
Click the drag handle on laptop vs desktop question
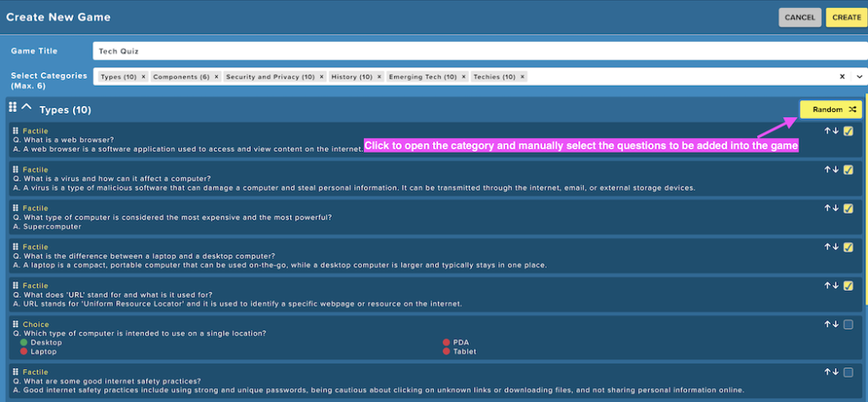[16, 247]
